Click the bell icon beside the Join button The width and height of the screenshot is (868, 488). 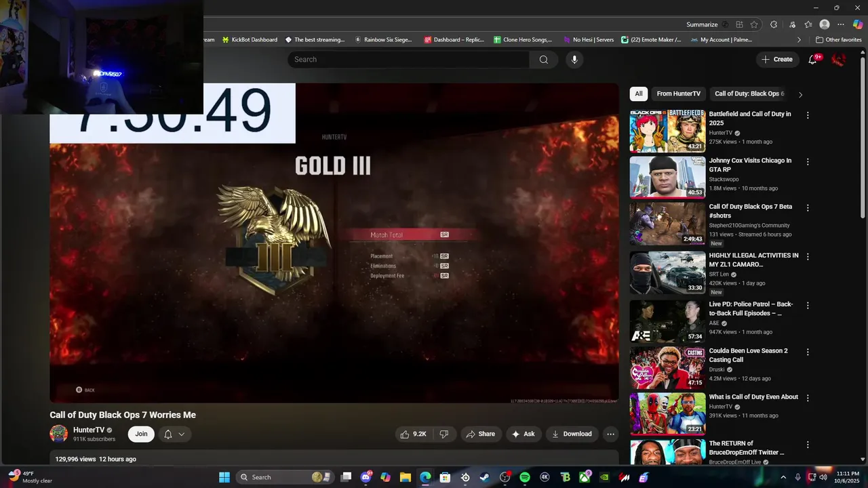168,434
